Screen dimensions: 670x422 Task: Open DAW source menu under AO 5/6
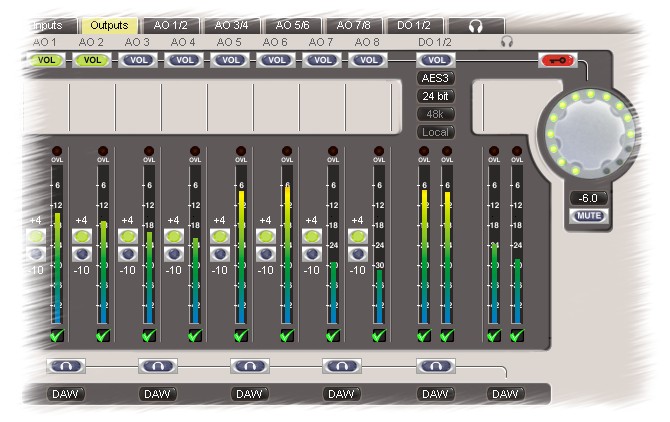coord(250,394)
